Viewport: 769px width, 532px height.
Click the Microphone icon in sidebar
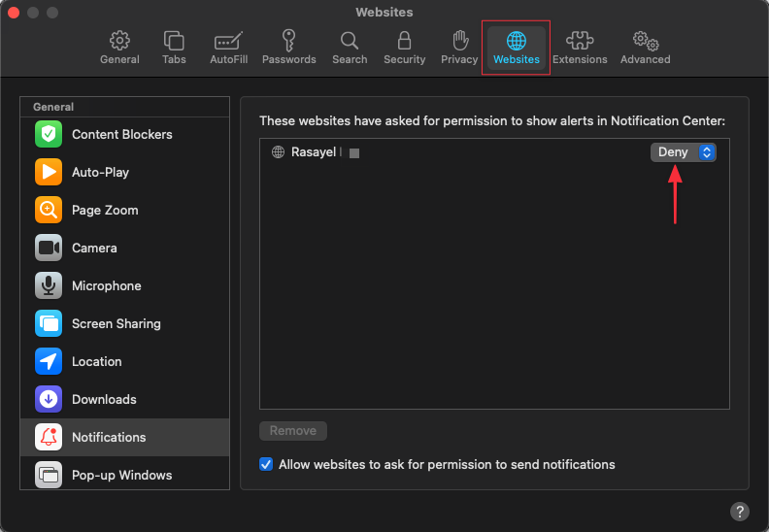click(x=49, y=285)
